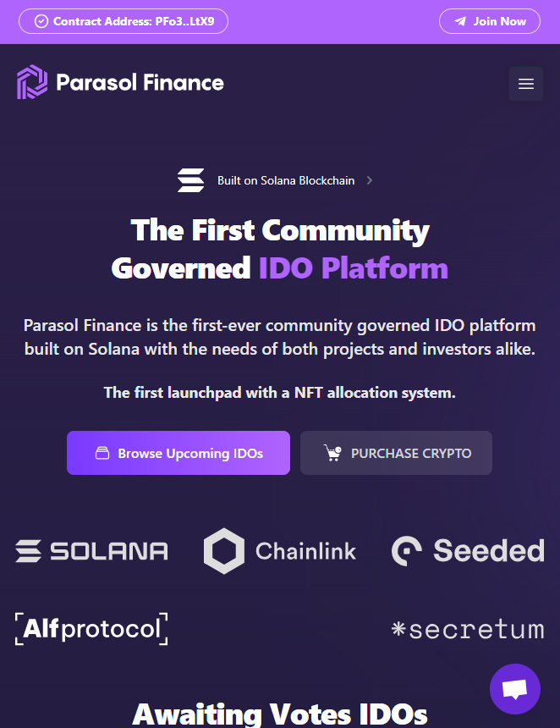Click the Parasol Finance brand name text
560x728 pixels.
click(140, 83)
